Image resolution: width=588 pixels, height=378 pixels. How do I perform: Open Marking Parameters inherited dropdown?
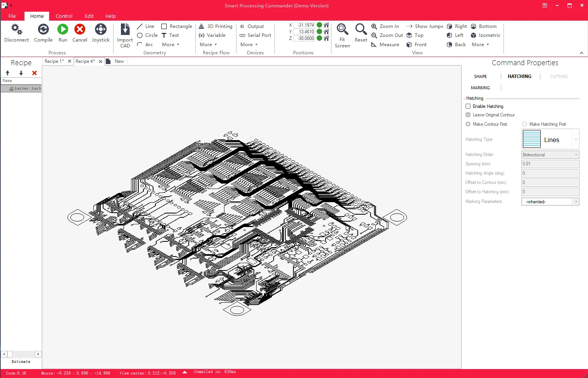(550, 202)
